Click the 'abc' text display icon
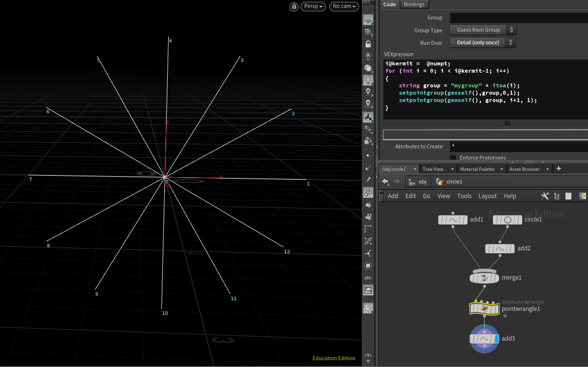This screenshot has width=588, height=367. point(368,278)
